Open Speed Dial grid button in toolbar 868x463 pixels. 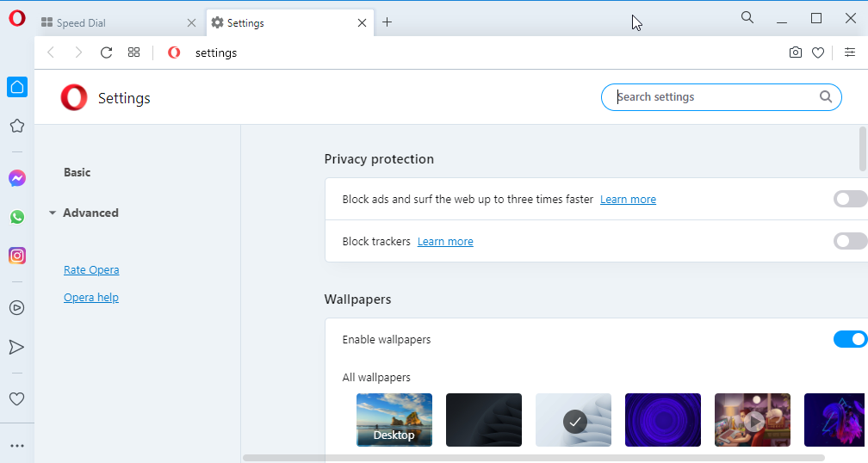click(x=134, y=52)
